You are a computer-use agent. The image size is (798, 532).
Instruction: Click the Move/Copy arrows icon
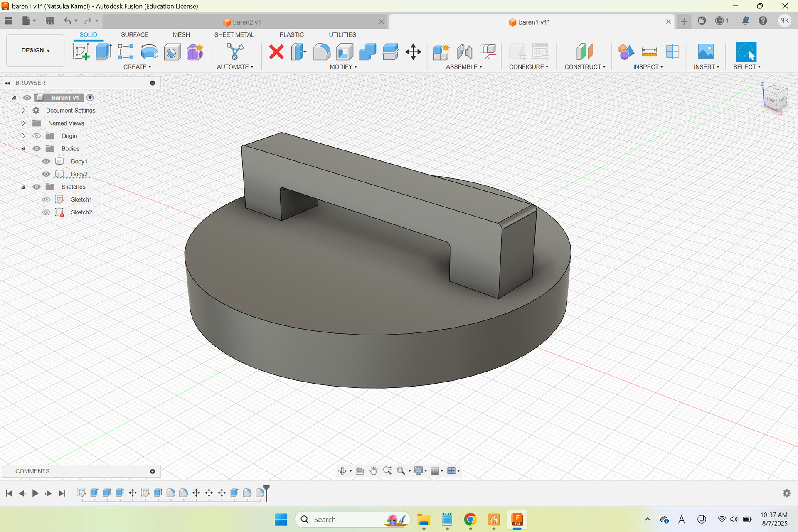(x=413, y=52)
